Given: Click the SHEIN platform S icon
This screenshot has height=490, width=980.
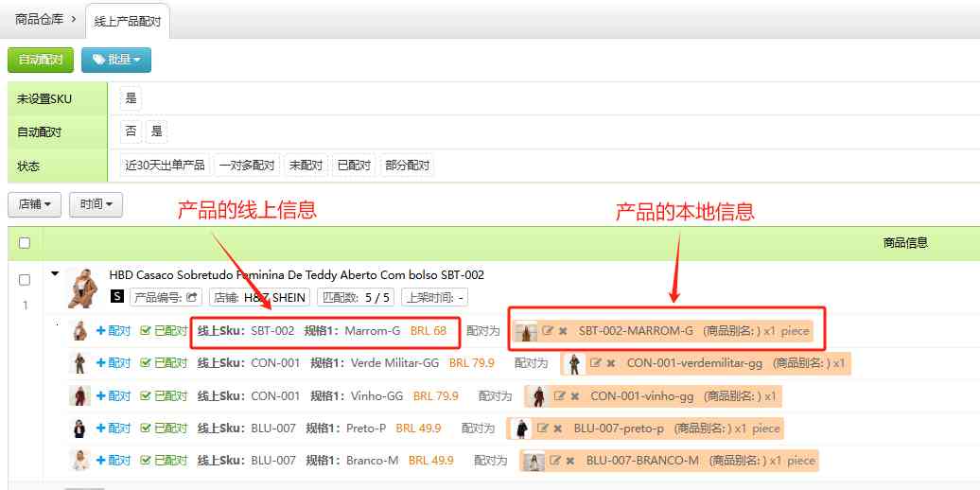Looking at the screenshot, I should coord(117,297).
